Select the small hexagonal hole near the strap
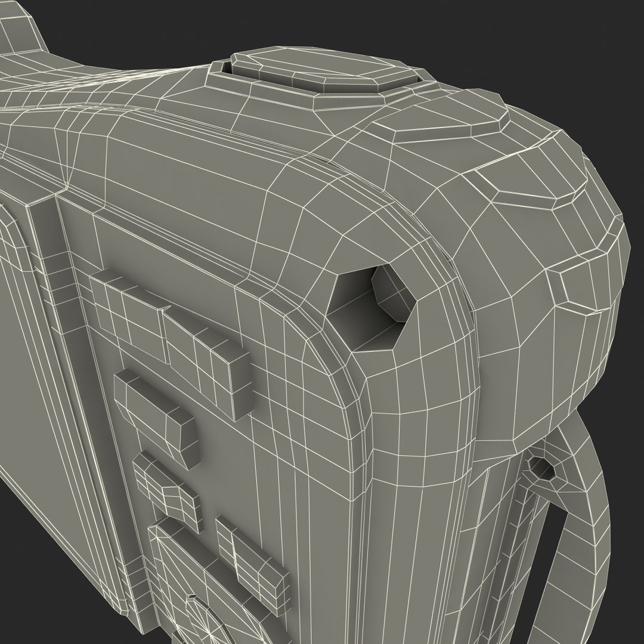Viewport: 644px width, 644px height. [x=541, y=468]
